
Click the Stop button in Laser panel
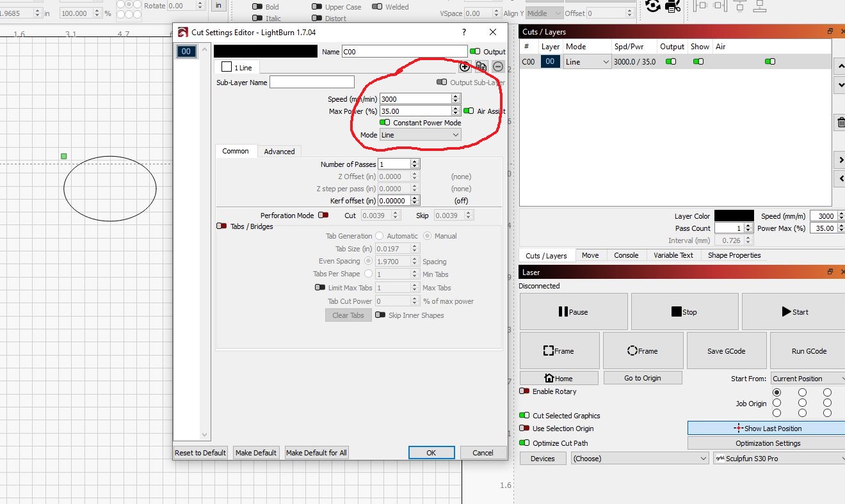684,311
